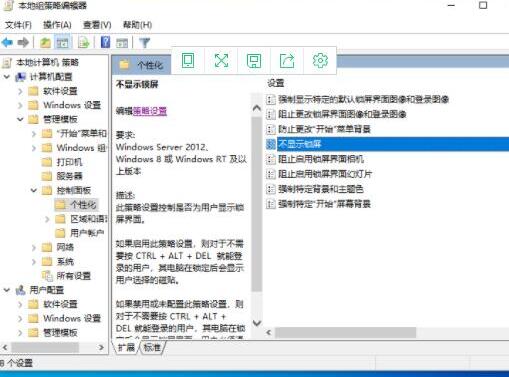This screenshot has width=509, height=377.
Task: Click the Back arrow toolbar icon
Action: 7,42
